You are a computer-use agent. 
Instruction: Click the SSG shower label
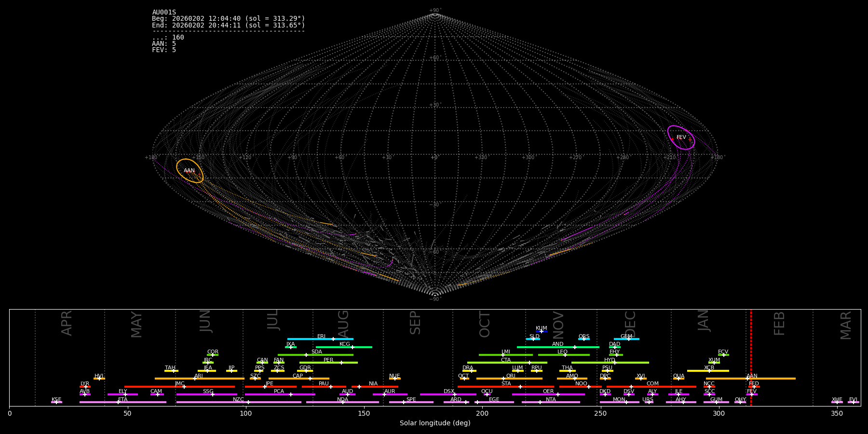[x=208, y=392]
